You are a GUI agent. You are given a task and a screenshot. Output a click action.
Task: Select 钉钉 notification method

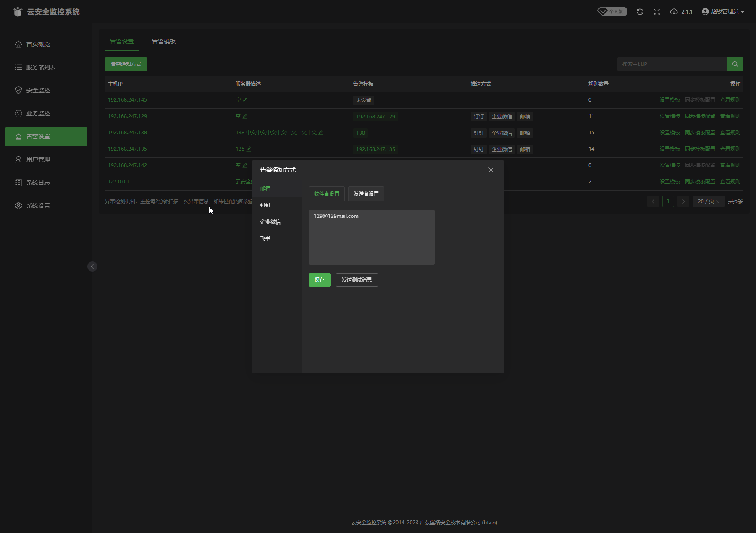click(x=265, y=205)
